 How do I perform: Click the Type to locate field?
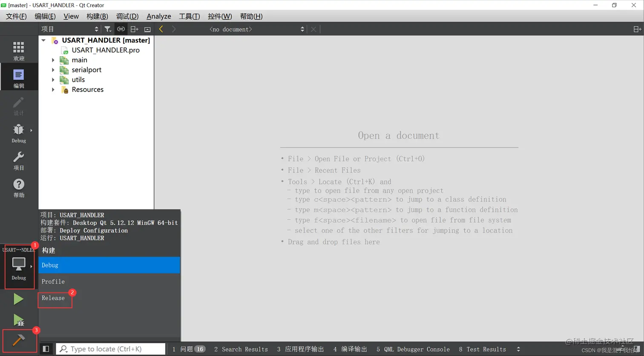point(111,349)
